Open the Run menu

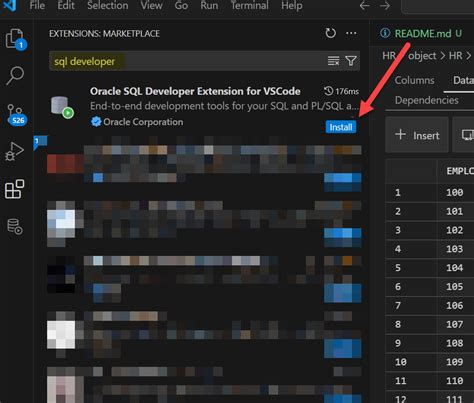coord(209,5)
